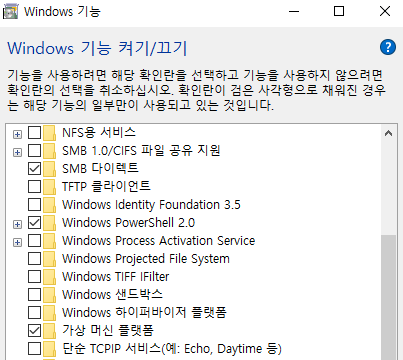The image size is (403, 360).
Task: Select the NFS용 서비스 label
Action: [99, 133]
